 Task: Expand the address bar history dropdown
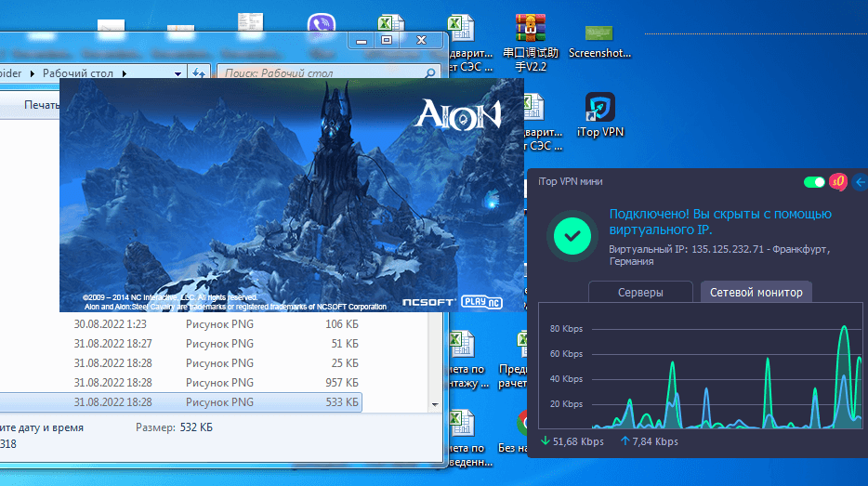[178, 72]
